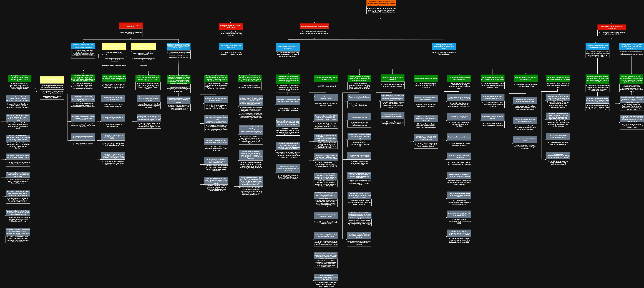Click red 'Terpenuhinya penyediaan PSU permukiman' node

pyautogui.click(x=314, y=26)
